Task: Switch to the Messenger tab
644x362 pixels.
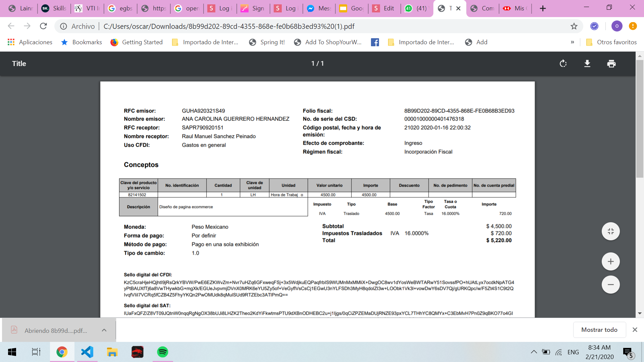Action: (x=319, y=8)
